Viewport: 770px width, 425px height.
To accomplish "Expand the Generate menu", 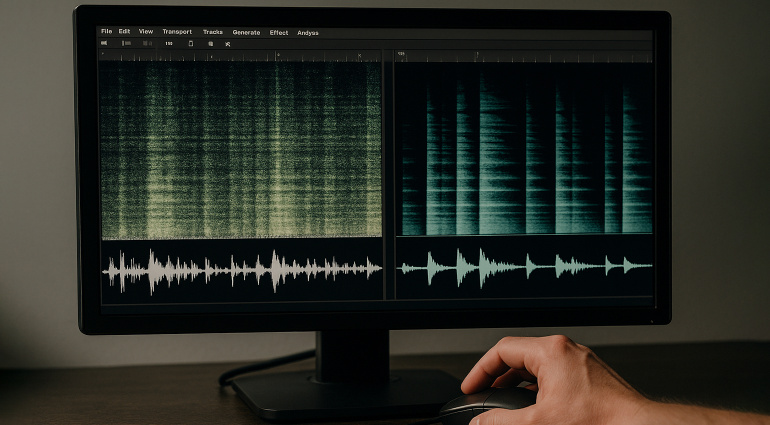I will [246, 32].
